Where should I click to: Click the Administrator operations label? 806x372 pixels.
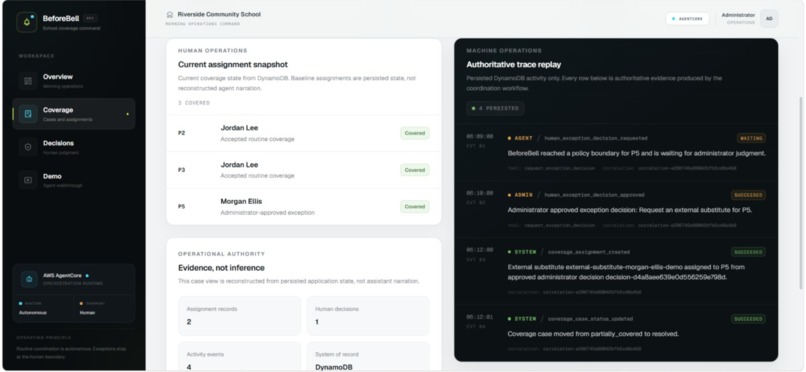click(x=738, y=18)
